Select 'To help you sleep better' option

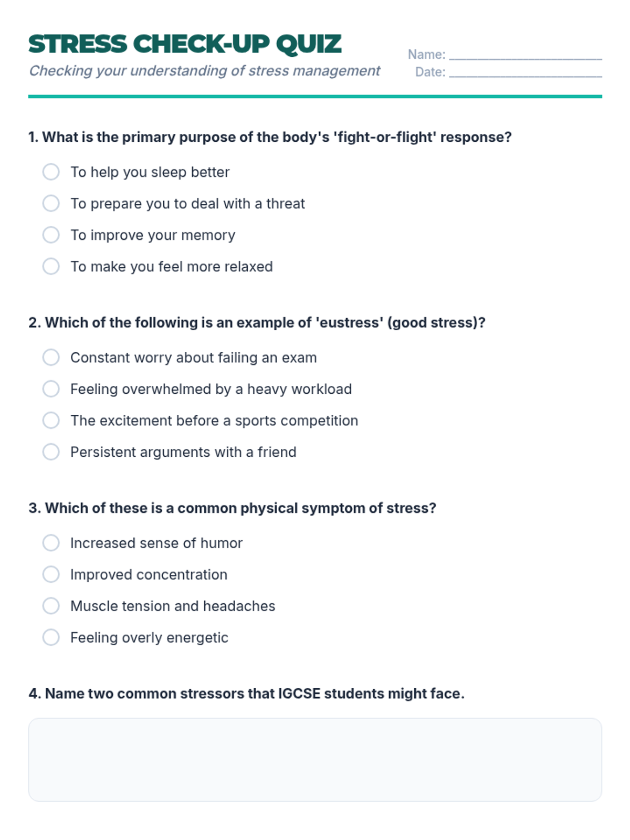51,172
